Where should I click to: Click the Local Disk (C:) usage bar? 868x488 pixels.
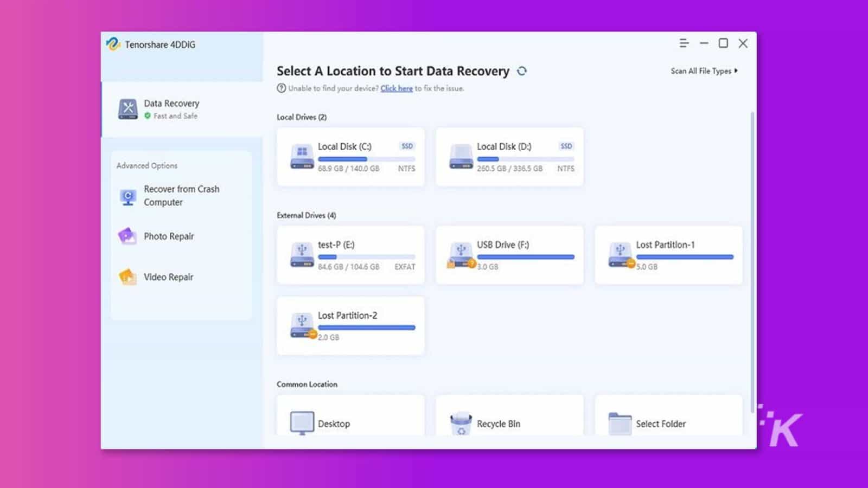[x=366, y=159]
